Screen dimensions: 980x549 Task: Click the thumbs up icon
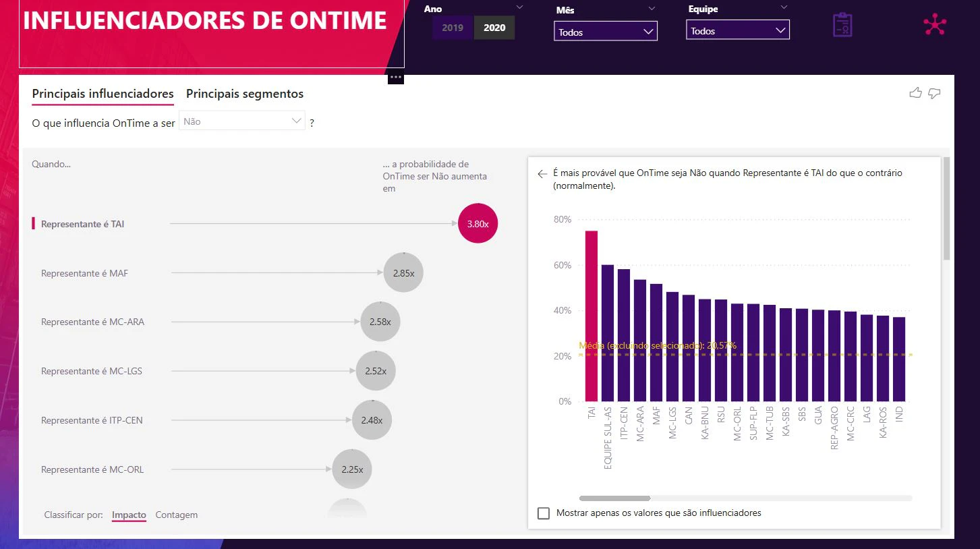pyautogui.click(x=915, y=93)
